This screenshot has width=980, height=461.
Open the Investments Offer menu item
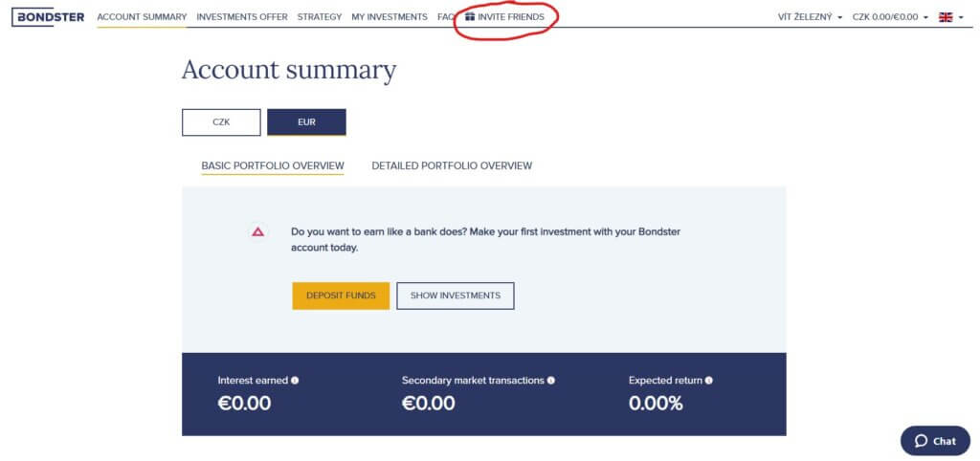point(242,17)
